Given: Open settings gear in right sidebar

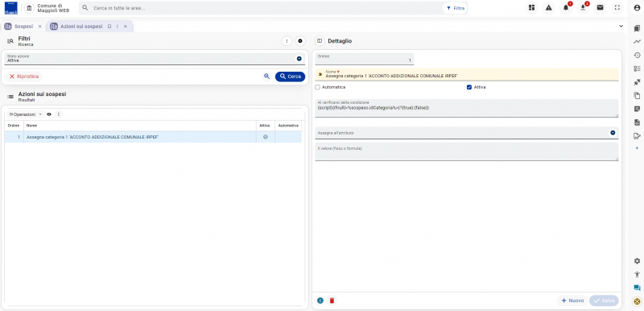Looking at the screenshot, I should [637, 261].
